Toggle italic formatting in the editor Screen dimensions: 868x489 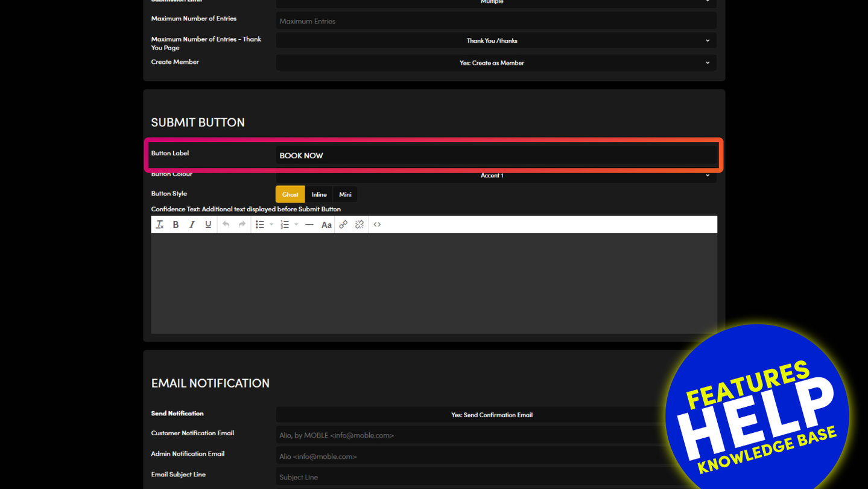click(192, 225)
